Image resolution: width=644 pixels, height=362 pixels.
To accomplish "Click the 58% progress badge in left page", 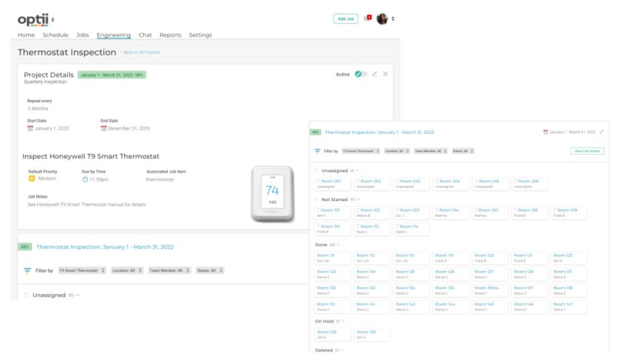I will (25, 247).
